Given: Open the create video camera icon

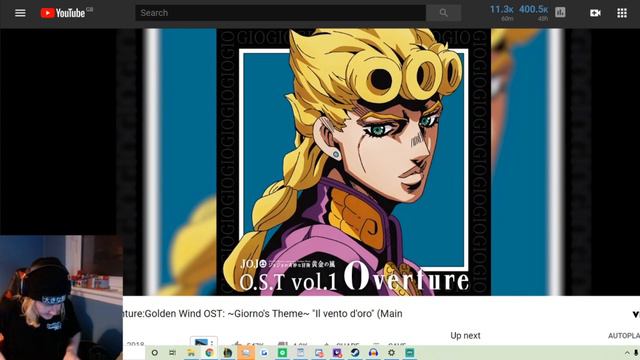Looking at the screenshot, I should 595,13.
